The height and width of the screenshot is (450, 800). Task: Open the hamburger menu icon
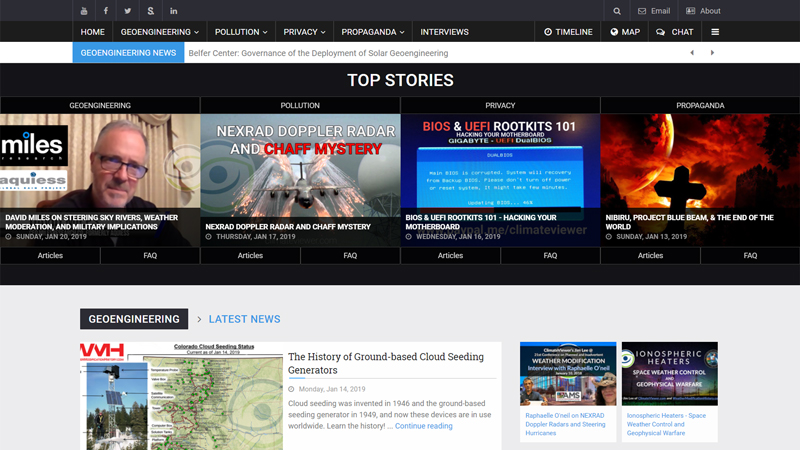715,32
